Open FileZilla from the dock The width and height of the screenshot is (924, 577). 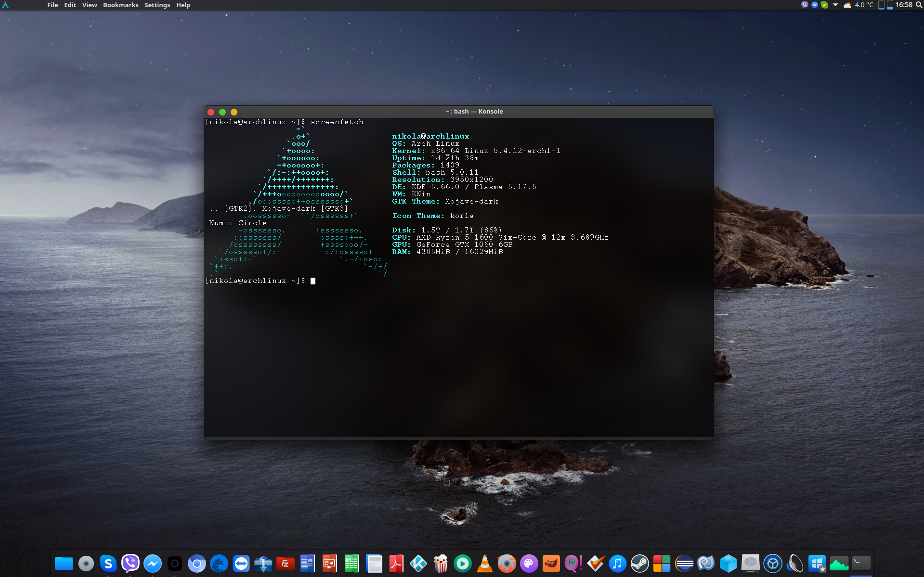(286, 564)
